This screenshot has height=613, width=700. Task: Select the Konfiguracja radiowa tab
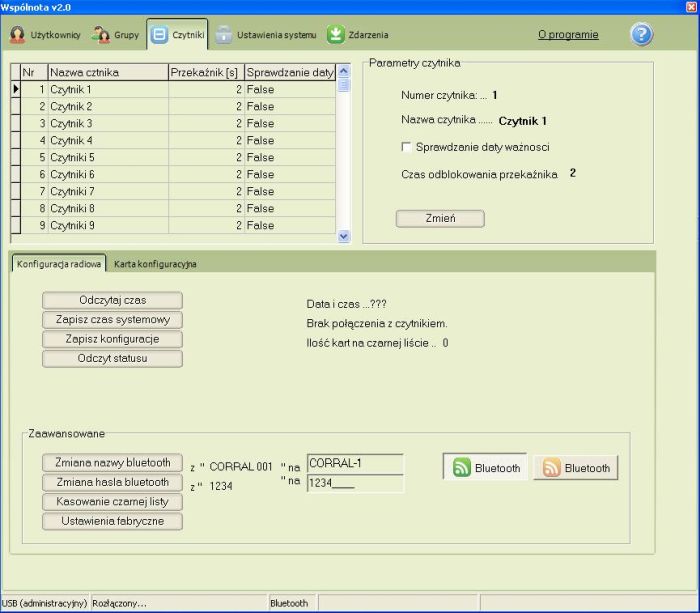[x=59, y=264]
